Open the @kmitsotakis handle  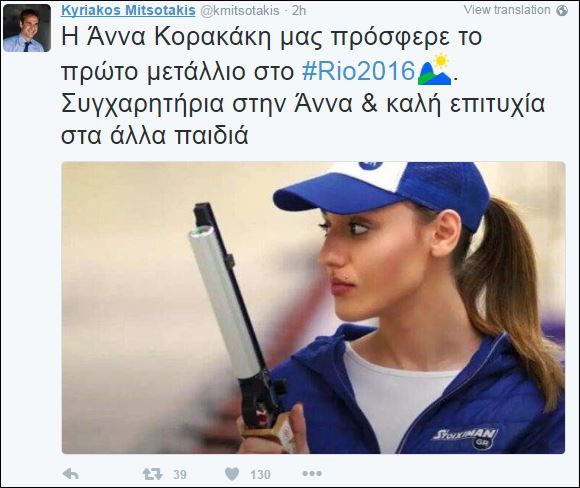240,11
